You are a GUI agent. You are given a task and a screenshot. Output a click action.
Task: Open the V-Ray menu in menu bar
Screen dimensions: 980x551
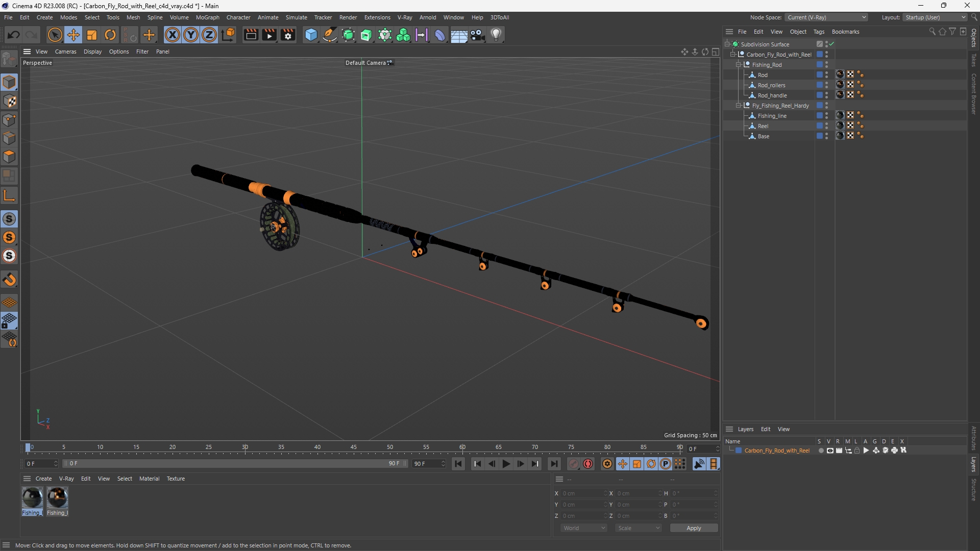pyautogui.click(x=405, y=17)
